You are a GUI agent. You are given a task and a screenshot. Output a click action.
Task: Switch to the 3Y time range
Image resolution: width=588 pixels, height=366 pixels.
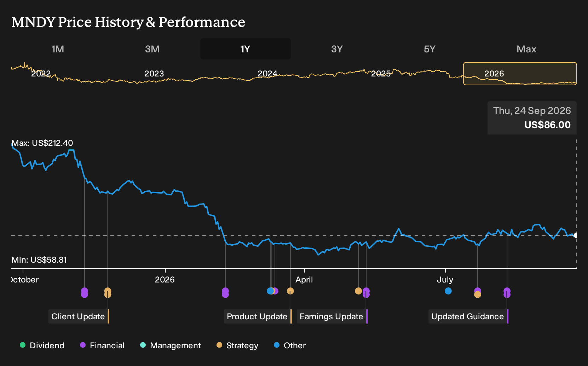337,49
